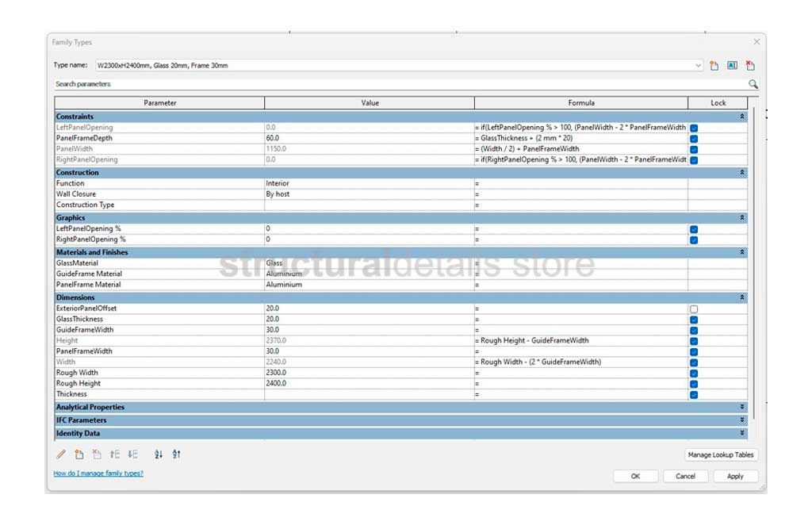Sort parameters in ascending order
The height and width of the screenshot is (525, 812).
pyautogui.click(x=159, y=454)
